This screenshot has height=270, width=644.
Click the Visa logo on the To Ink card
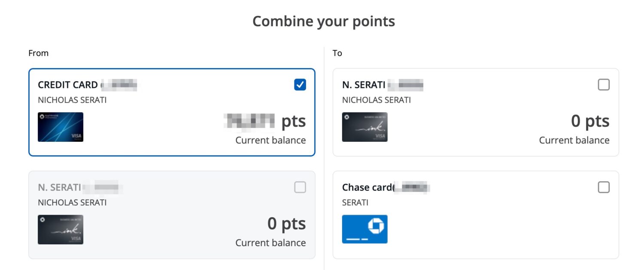click(x=380, y=136)
